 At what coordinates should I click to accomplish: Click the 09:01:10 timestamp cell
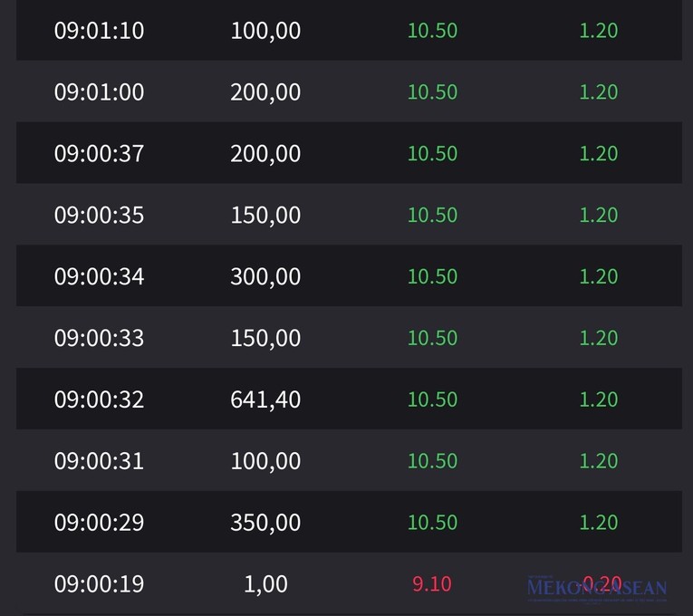(x=99, y=31)
